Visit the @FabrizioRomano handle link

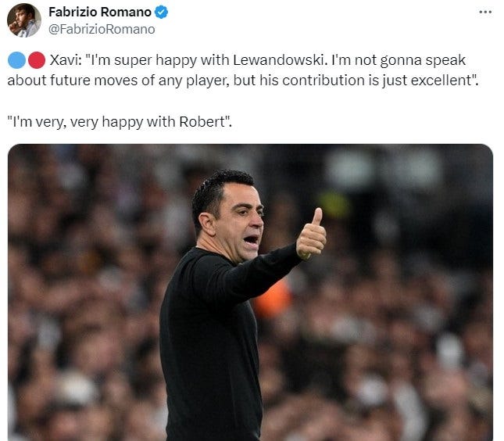pos(102,29)
